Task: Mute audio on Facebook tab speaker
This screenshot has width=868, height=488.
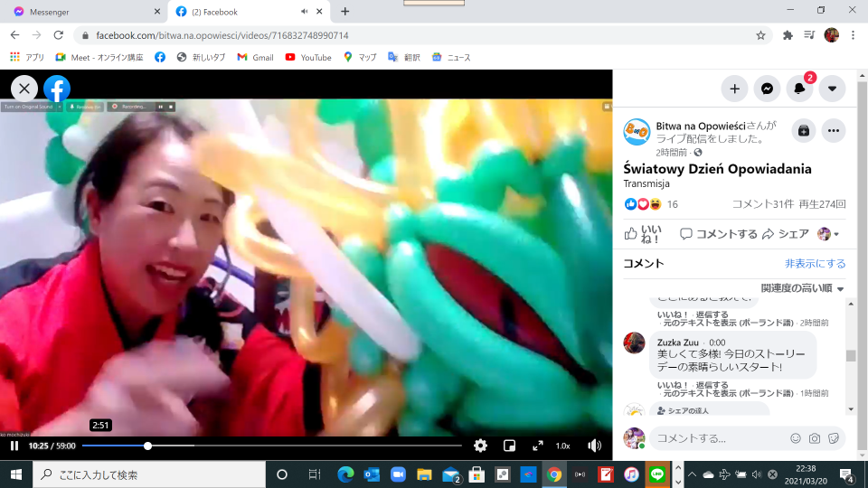Action: tap(304, 12)
